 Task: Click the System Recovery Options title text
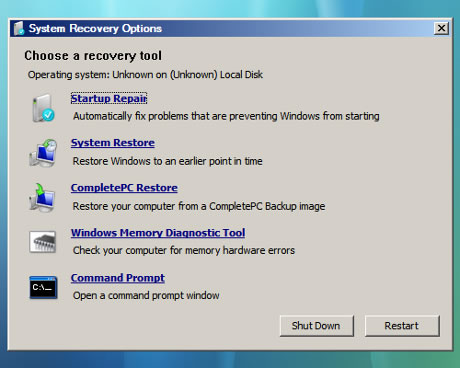[x=95, y=28]
